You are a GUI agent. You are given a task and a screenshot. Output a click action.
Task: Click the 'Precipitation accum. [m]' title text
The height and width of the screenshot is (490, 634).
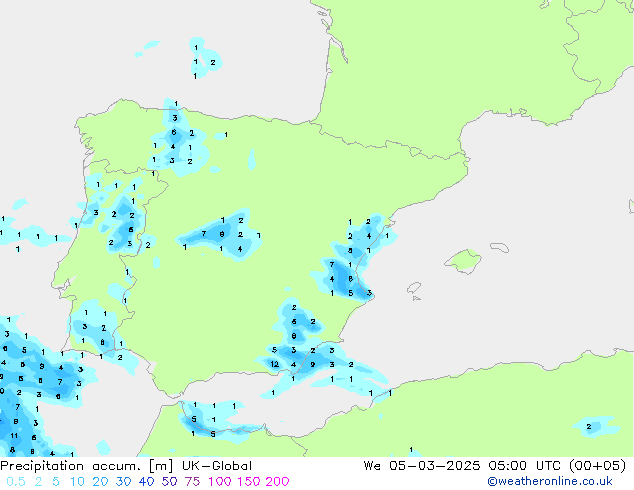tap(87, 466)
